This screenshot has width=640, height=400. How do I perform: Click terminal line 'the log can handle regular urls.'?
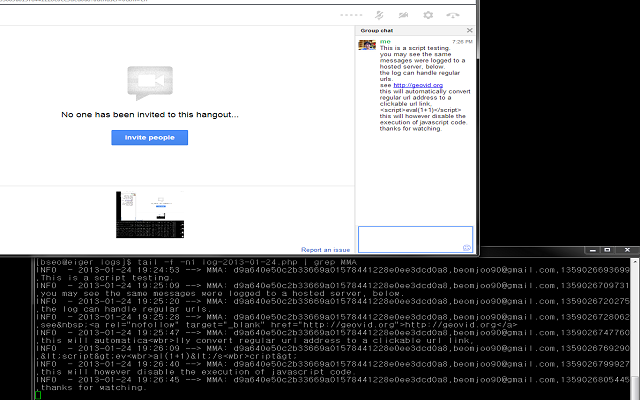coord(123,309)
